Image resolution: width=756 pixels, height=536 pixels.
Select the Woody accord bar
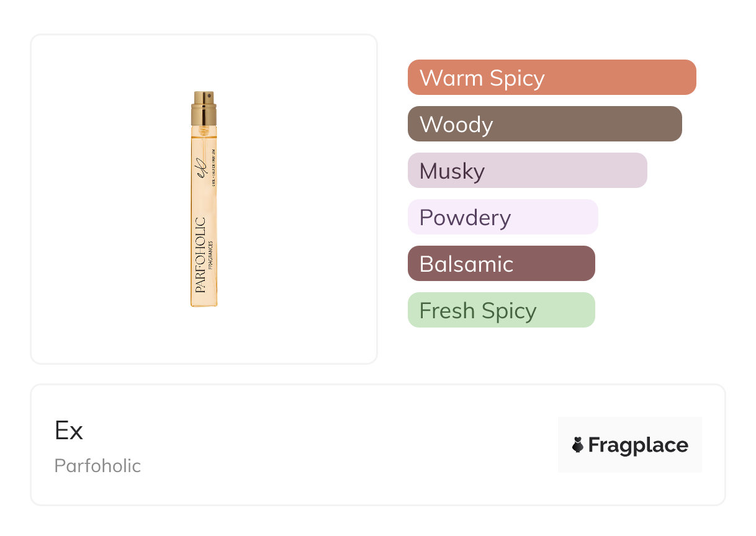click(x=544, y=124)
